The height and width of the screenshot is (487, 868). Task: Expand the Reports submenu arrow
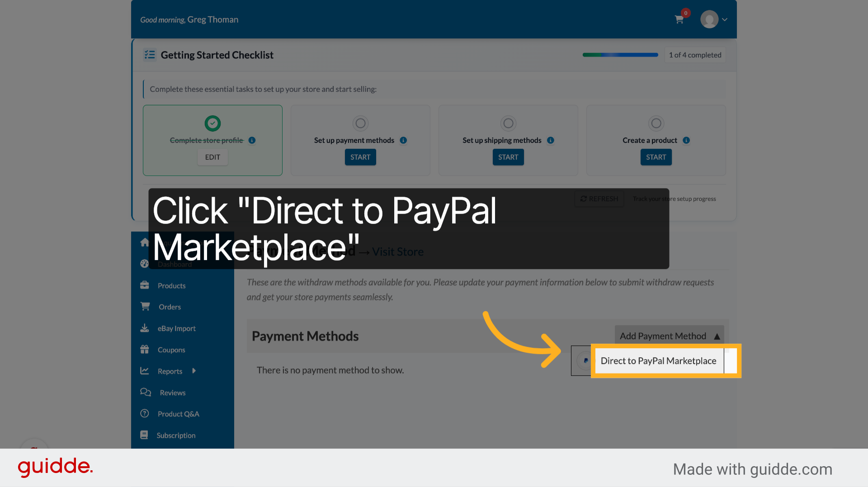click(194, 371)
